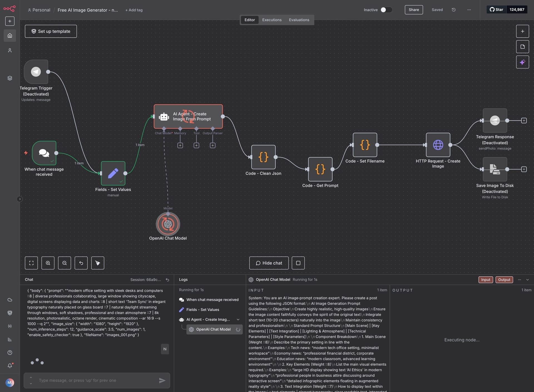Open the Home overview icon in sidebar
Viewport: 534px width, 392px height.
pos(10,36)
